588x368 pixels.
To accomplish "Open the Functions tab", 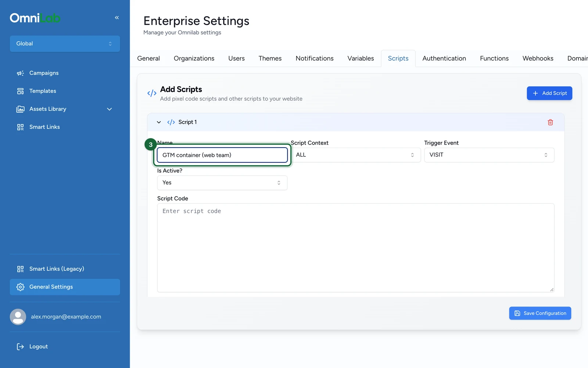I will point(494,59).
